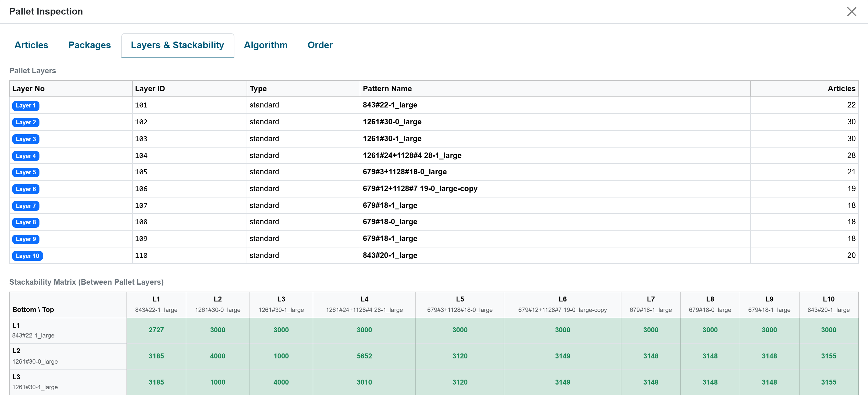Screen dimensions: 868x395
Task: Click the Layer 10 badge
Action: (x=27, y=256)
